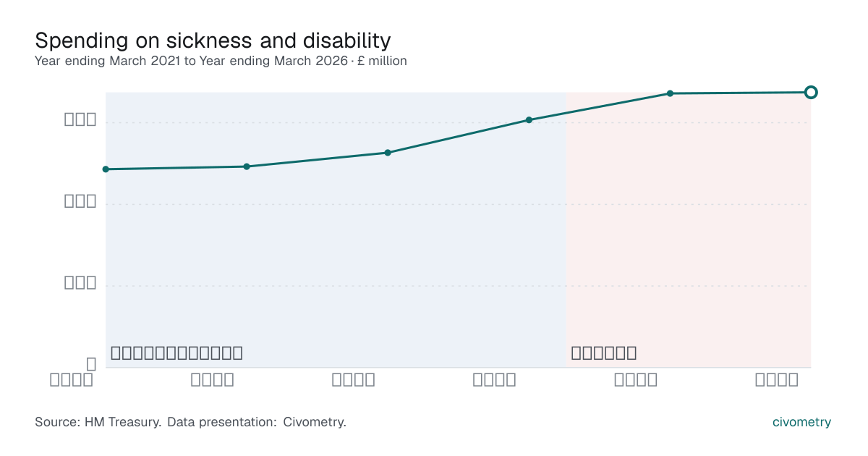Image resolution: width=868 pixels, height=456 pixels.
Task: Select the filled data point in the pink region
Action: (670, 93)
